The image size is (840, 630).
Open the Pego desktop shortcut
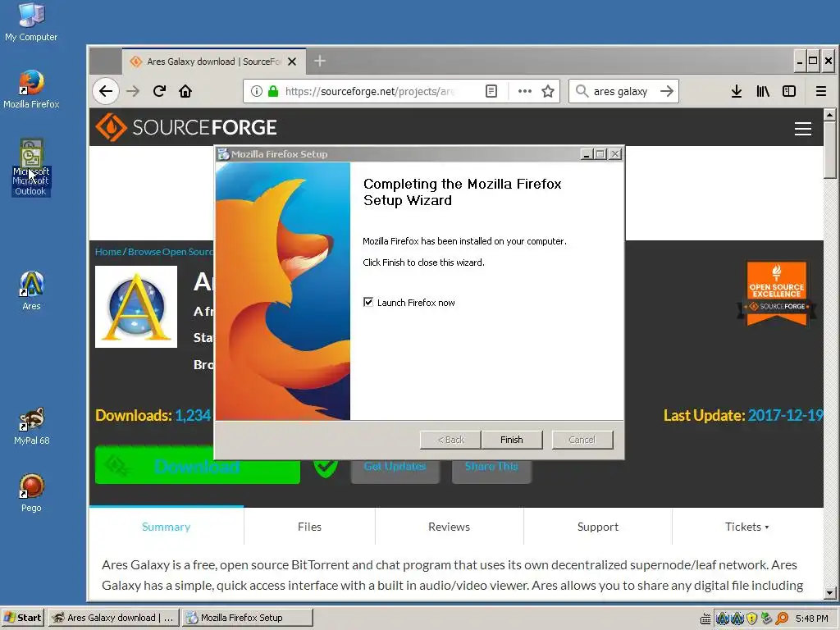[31, 493]
